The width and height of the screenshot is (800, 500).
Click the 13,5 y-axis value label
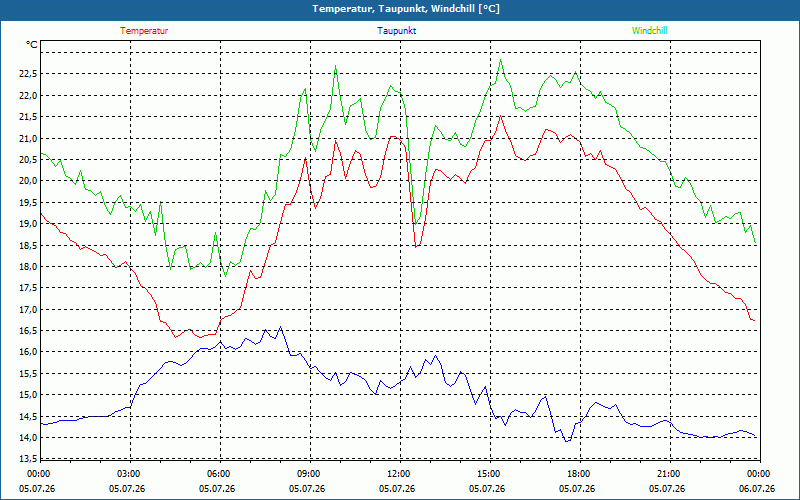pos(28,459)
